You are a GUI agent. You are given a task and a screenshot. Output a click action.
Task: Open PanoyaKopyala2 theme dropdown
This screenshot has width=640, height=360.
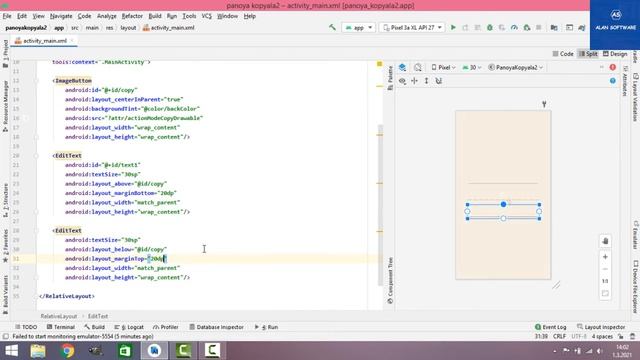click(x=516, y=67)
